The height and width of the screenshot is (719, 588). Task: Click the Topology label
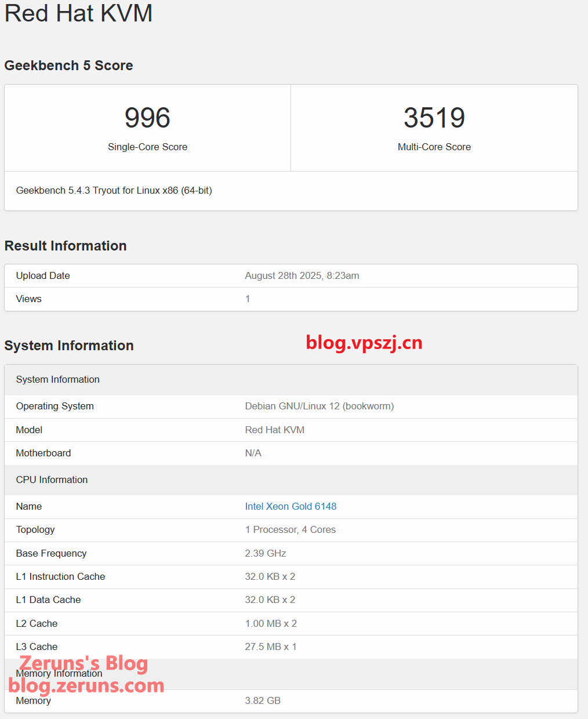35,529
